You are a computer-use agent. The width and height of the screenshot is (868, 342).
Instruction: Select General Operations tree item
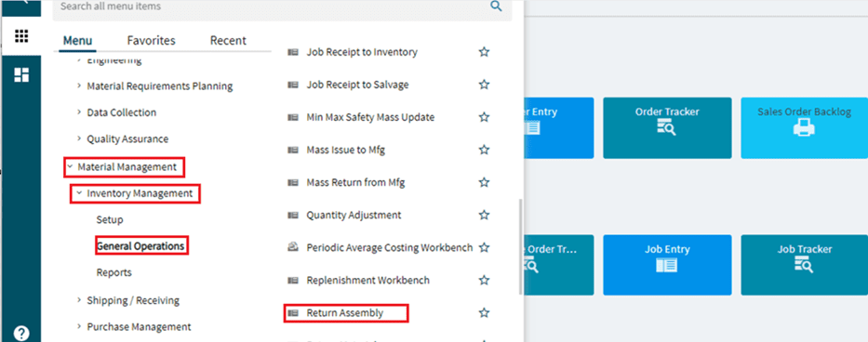tap(140, 246)
